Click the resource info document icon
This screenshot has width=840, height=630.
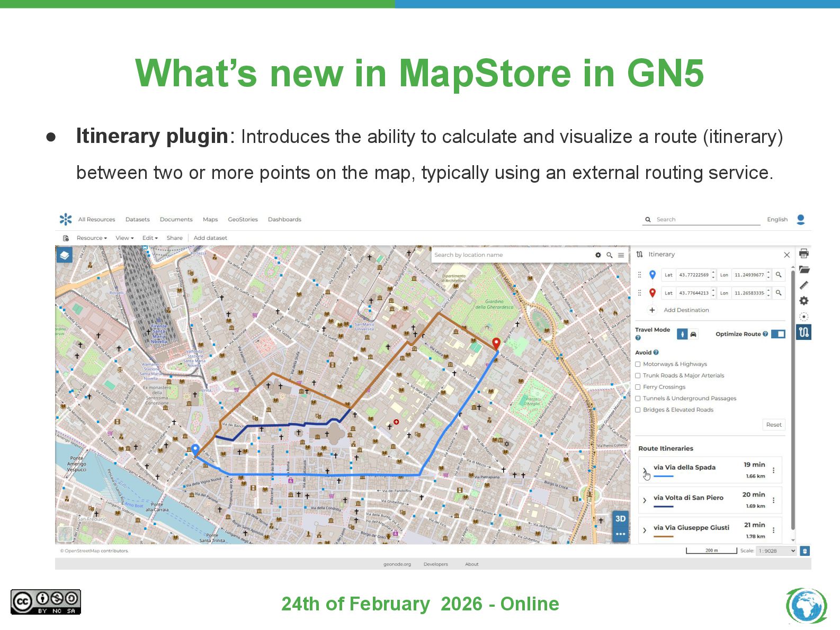pyautogui.click(x=66, y=238)
